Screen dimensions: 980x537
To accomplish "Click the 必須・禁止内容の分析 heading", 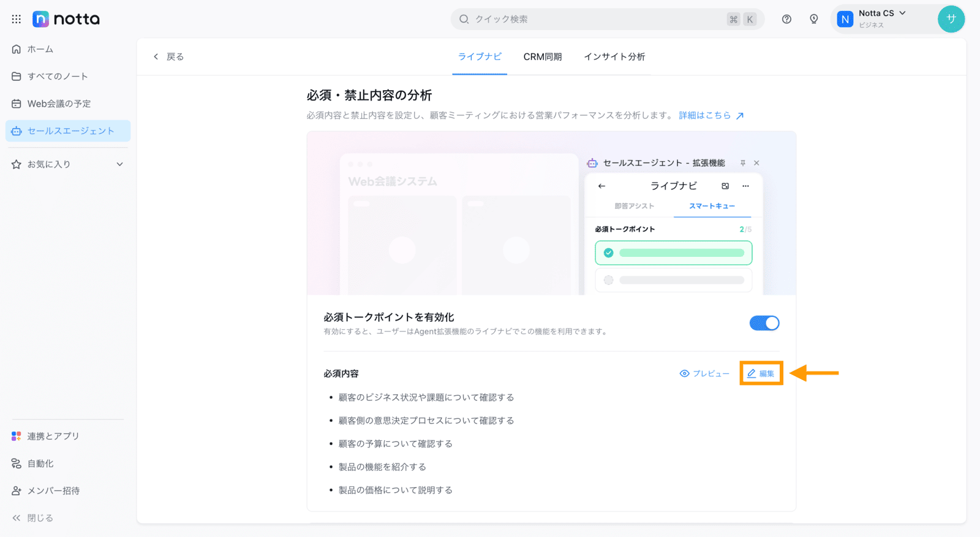I will coord(369,95).
